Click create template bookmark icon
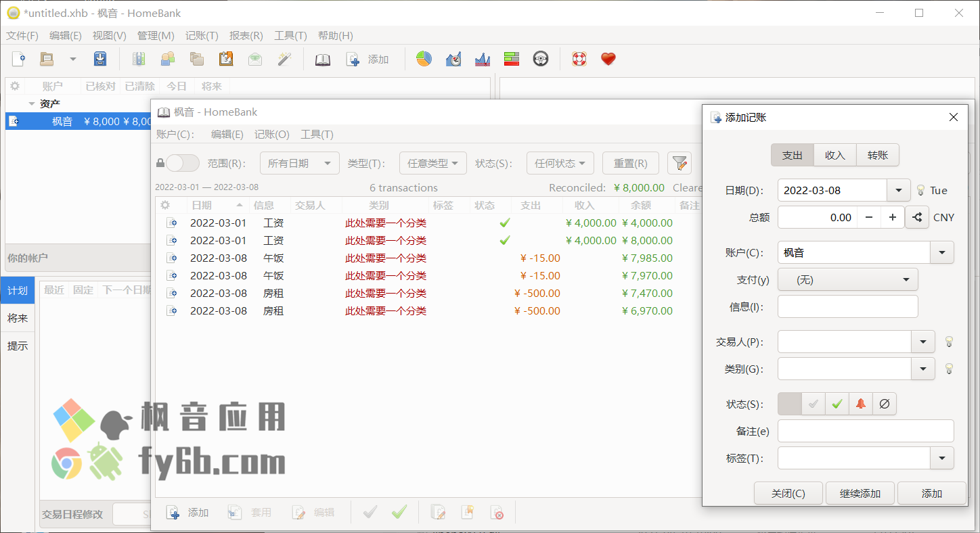The image size is (980, 533). point(468,513)
